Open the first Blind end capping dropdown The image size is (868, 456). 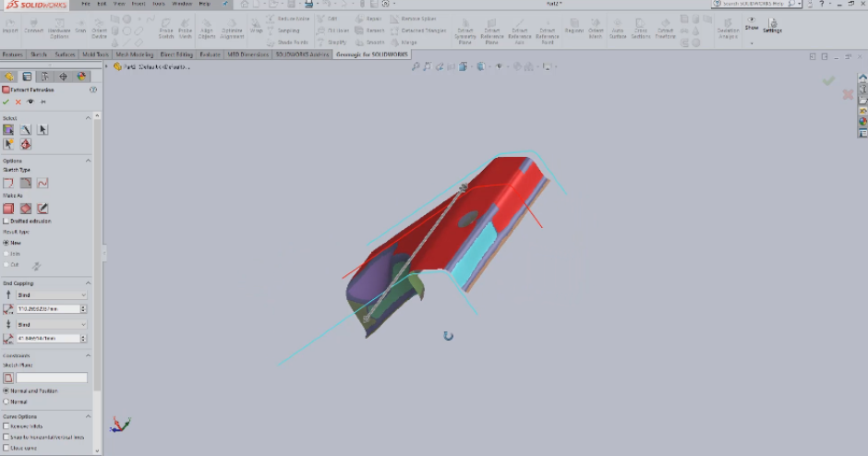(x=52, y=295)
